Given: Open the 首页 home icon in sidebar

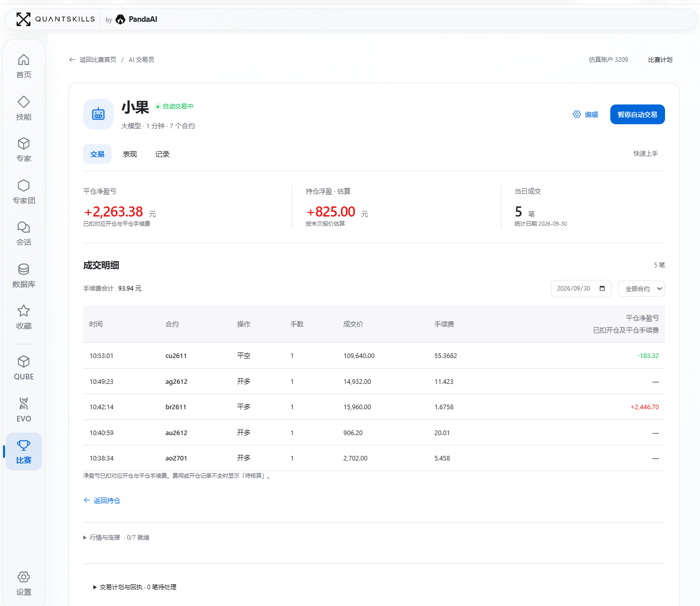Looking at the screenshot, I should coord(24,60).
